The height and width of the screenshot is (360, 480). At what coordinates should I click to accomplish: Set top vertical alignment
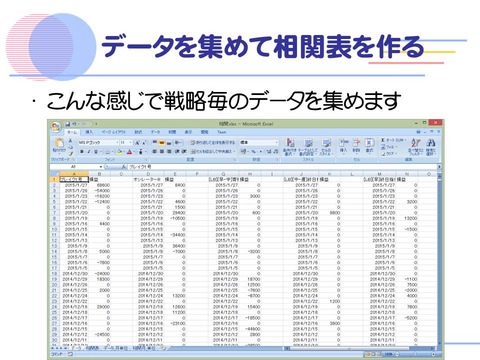[x=155, y=143]
